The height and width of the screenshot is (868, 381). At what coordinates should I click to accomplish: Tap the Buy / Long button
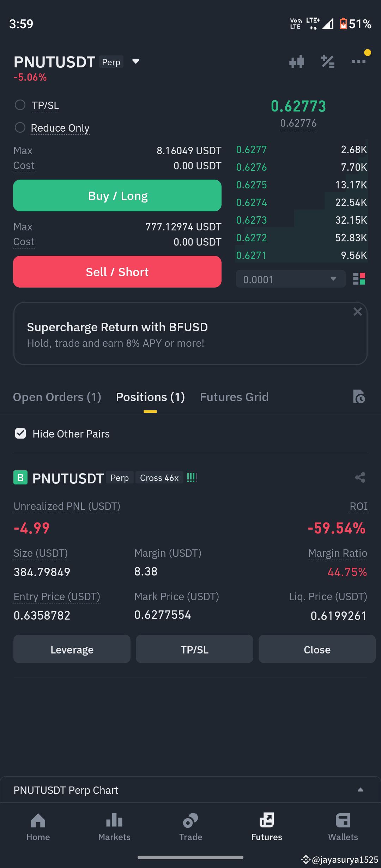point(117,195)
